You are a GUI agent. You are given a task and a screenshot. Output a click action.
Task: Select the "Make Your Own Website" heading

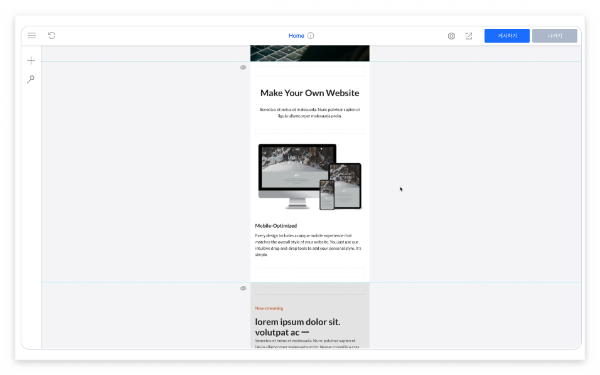point(310,93)
